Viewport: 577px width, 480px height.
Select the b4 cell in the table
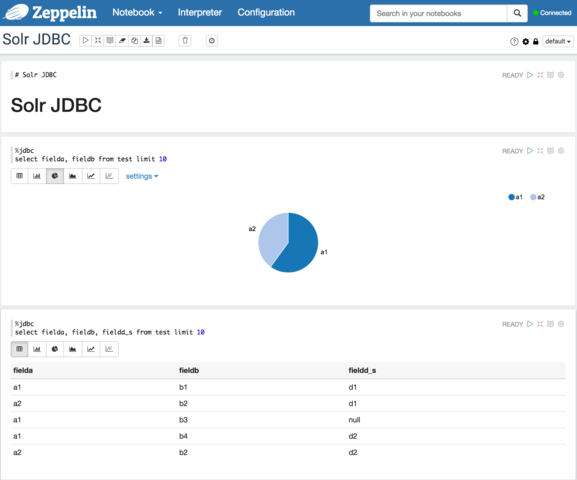pos(183,436)
